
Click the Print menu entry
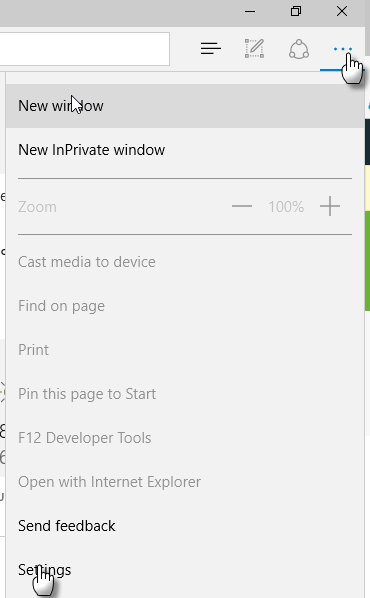pos(185,350)
